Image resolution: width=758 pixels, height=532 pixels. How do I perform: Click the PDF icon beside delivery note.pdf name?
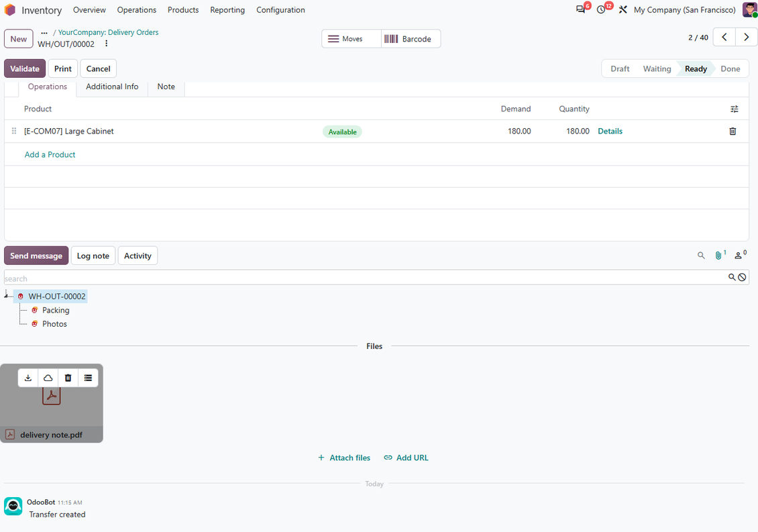(10, 434)
